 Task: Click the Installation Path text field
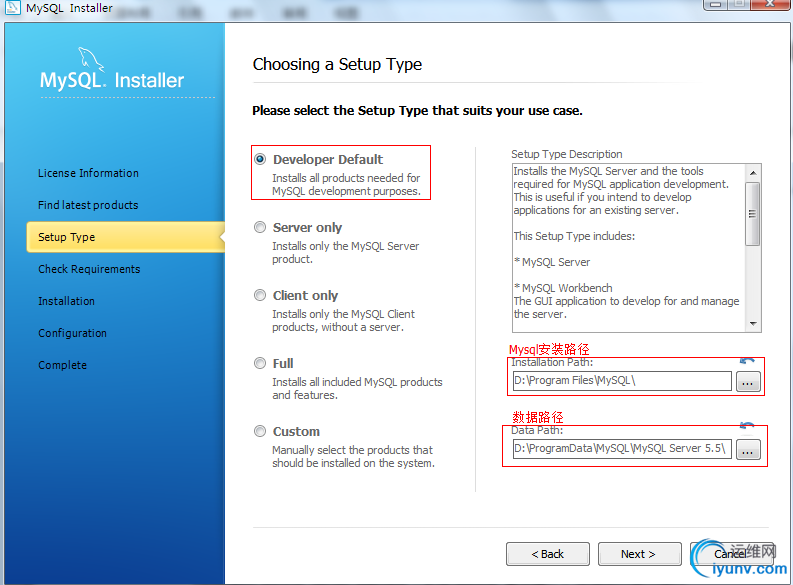[x=622, y=381]
